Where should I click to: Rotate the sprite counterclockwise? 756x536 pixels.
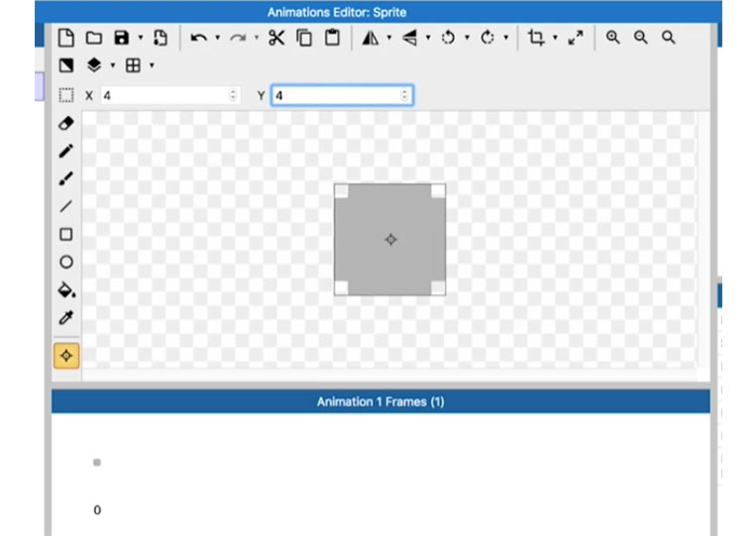448,38
